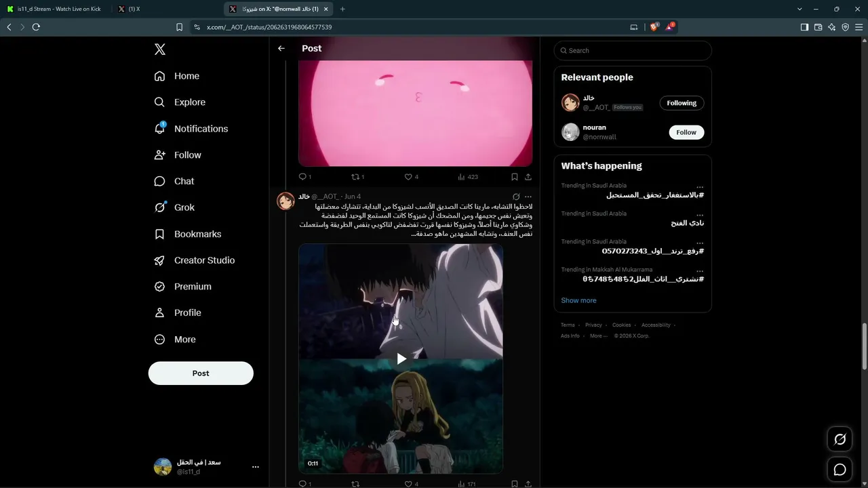The width and height of the screenshot is (868, 488).
Task: Expand the More menu in the sidebar
Action: pos(175,339)
